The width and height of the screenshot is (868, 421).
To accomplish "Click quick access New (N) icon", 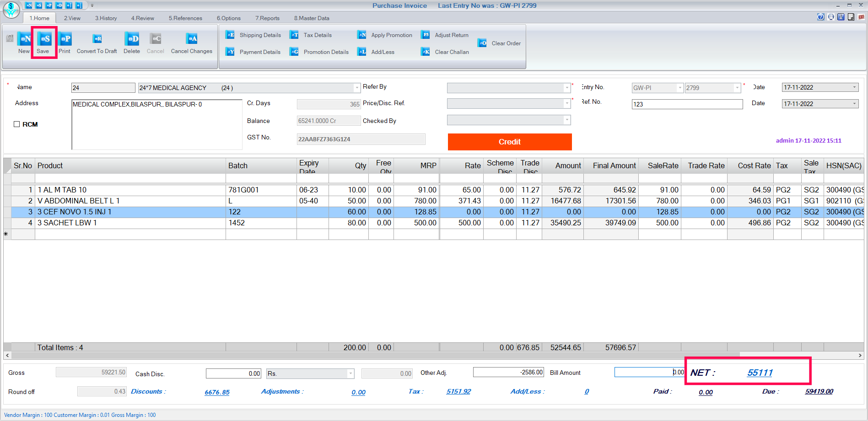I will coord(29,5).
